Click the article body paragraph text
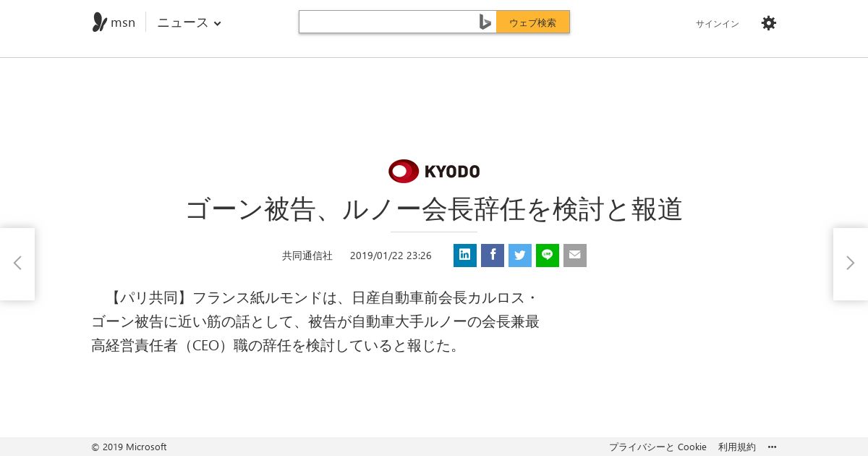 pos(315,321)
